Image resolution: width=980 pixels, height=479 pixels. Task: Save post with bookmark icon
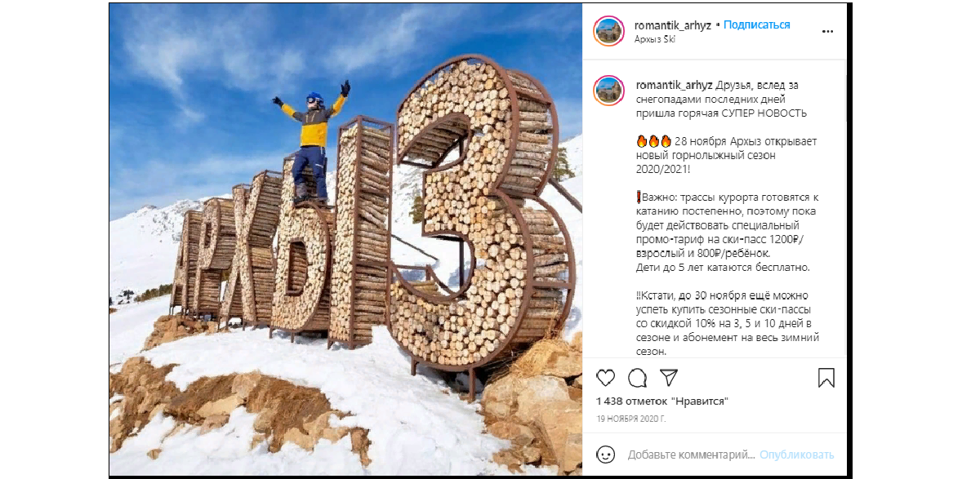coord(826,378)
